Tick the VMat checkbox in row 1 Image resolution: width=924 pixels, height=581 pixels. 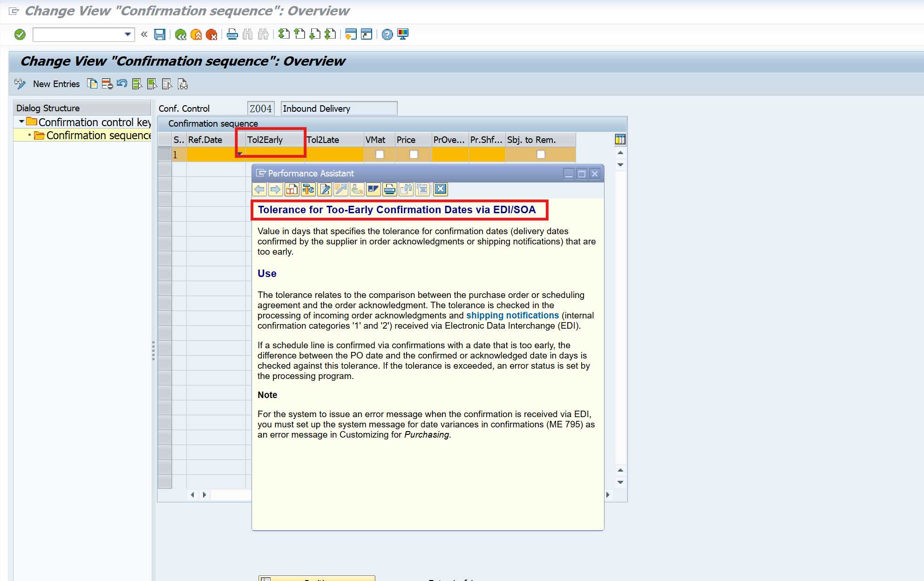380,154
